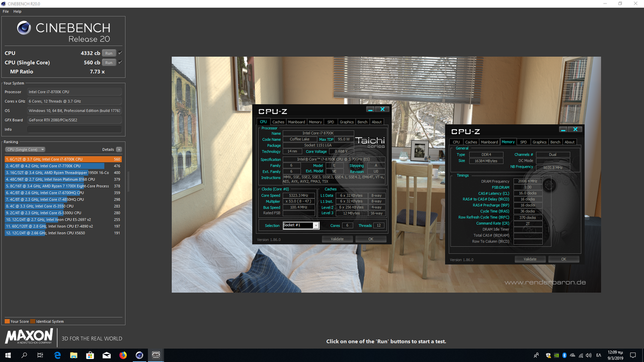Select ranking row Intel Core i7-8700K CPU

tap(64, 159)
